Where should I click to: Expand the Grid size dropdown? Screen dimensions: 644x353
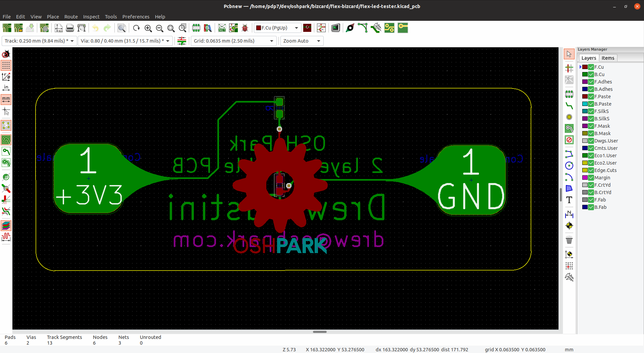point(233,41)
